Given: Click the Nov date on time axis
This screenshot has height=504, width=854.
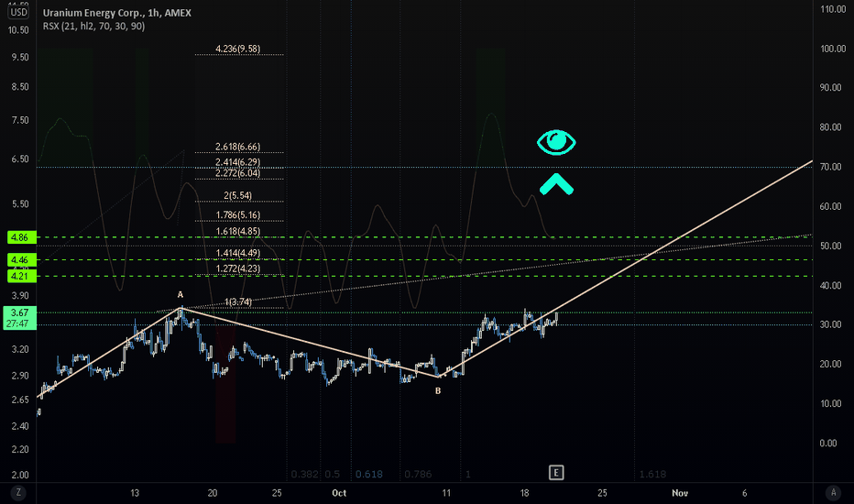Looking at the screenshot, I should (680, 493).
